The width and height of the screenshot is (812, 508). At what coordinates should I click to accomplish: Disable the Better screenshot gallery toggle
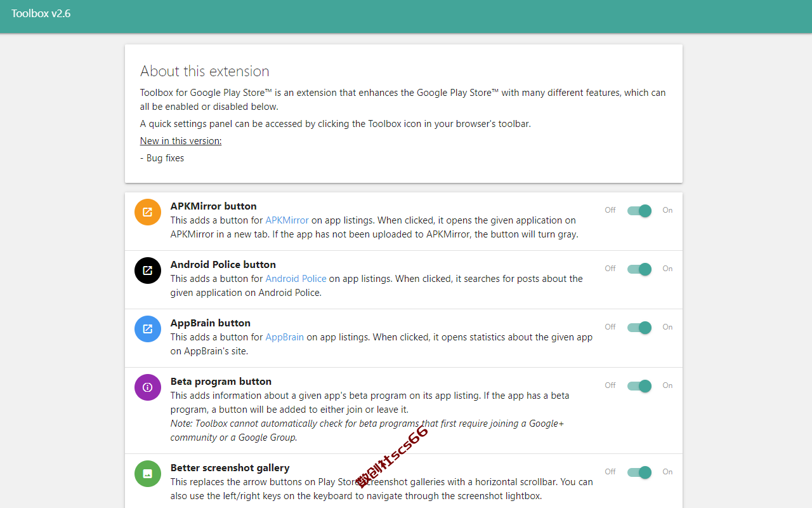[639, 472]
